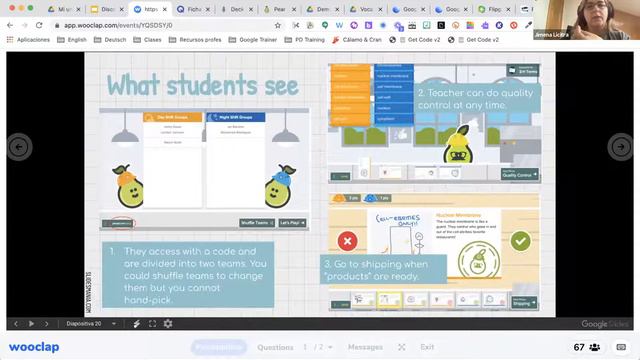Go to previous slide with left arrow circle
Screen dimensions: 640x360
pyautogui.click(x=19, y=147)
